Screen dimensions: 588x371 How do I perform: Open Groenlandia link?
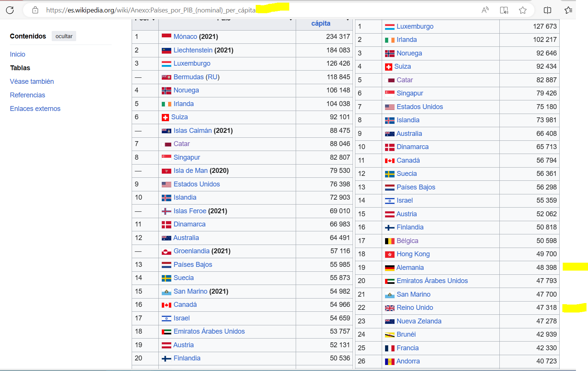(191, 251)
